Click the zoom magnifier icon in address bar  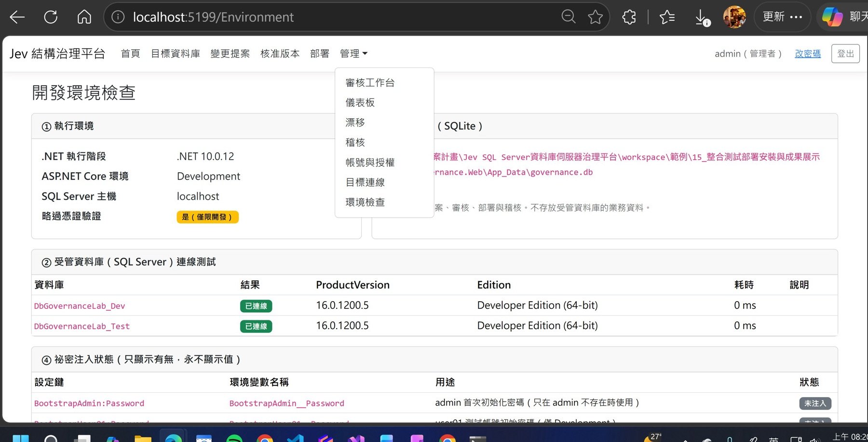click(x=569, y=17)
